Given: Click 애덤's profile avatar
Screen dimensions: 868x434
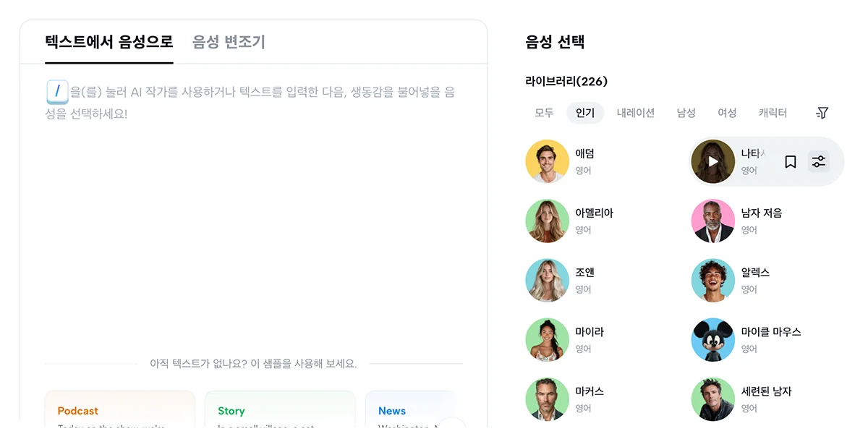Looking at the screenshot, I should pos(547,161).
